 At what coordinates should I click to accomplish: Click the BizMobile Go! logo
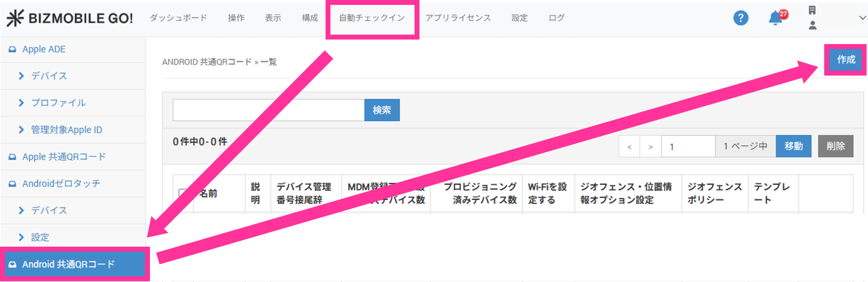click(x=70, y=18)
